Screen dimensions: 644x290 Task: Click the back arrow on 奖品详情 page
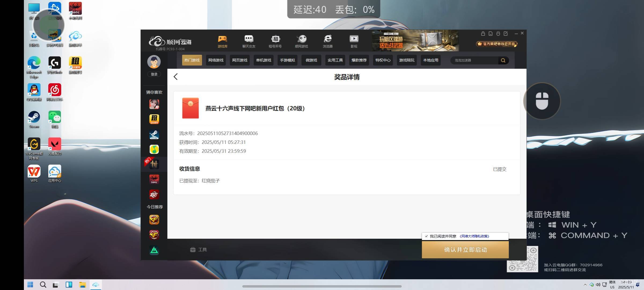tap(176, 77)
